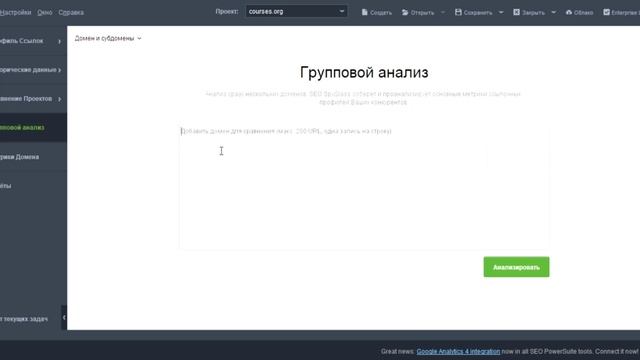Viewport: 640px width, 360px height.
Task: Click the green Анализировать button
Action: click(516, 267)
